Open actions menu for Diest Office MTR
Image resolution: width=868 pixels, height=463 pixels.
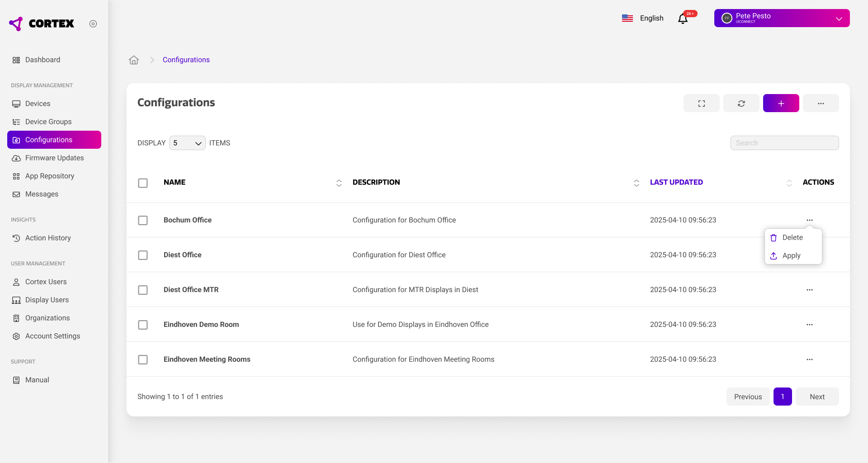click(x=809, y=290)
